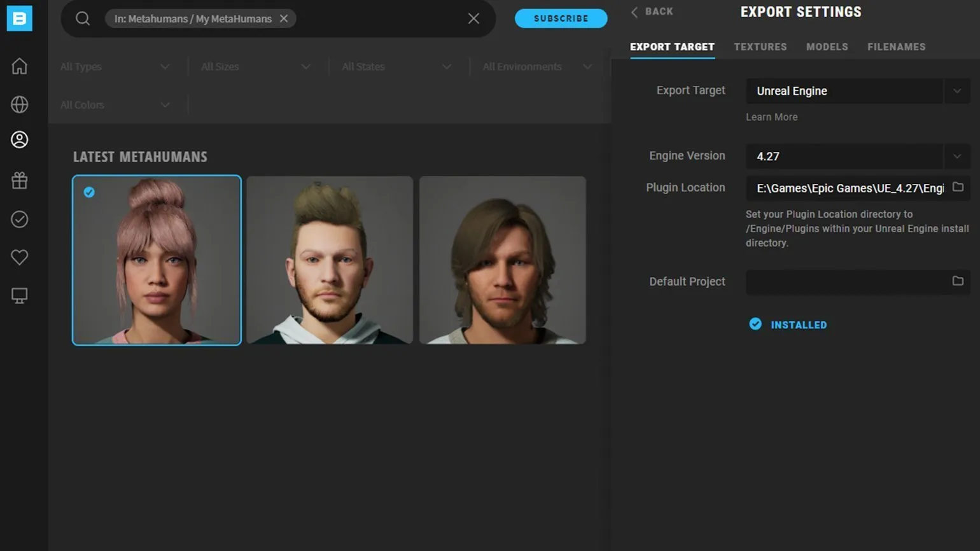Browse for Plugin Location folder
Viewport: 980px width, 551px height.
(x=958, y=187)
